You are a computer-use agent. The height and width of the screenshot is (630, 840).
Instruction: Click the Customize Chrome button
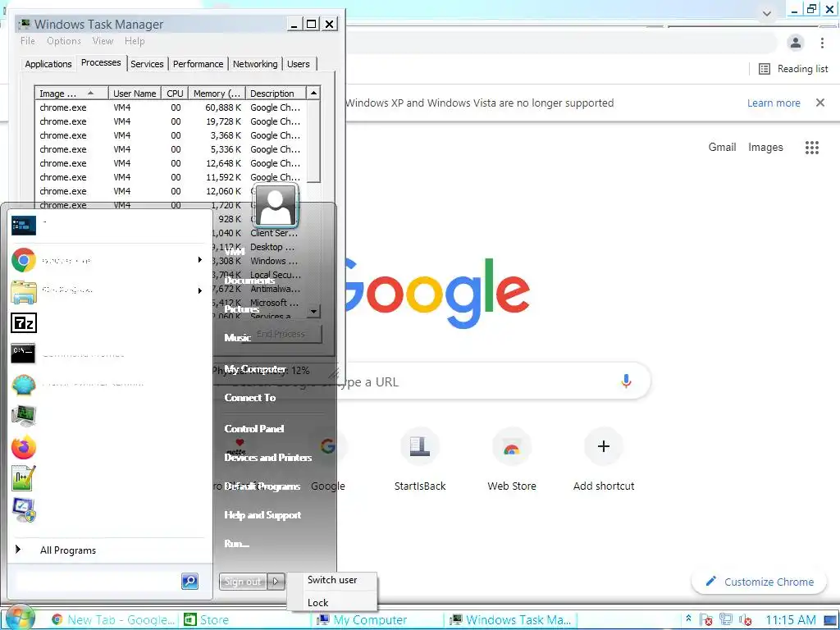click(x=760, y=582)
